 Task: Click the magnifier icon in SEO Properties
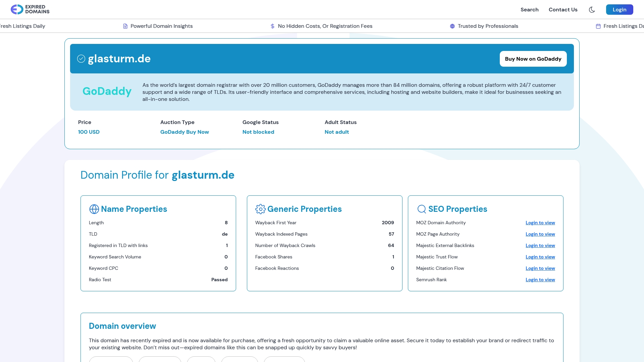tap(422, 209)
